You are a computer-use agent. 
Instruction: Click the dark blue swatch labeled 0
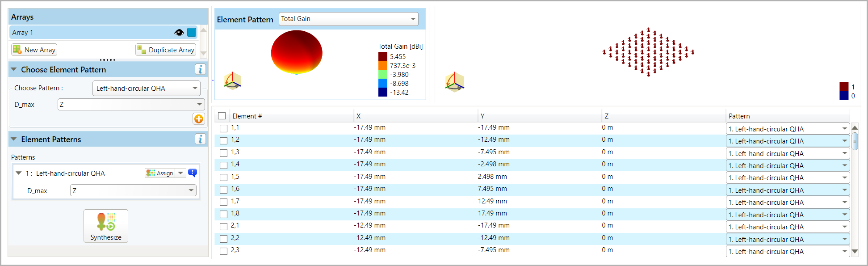844,96
